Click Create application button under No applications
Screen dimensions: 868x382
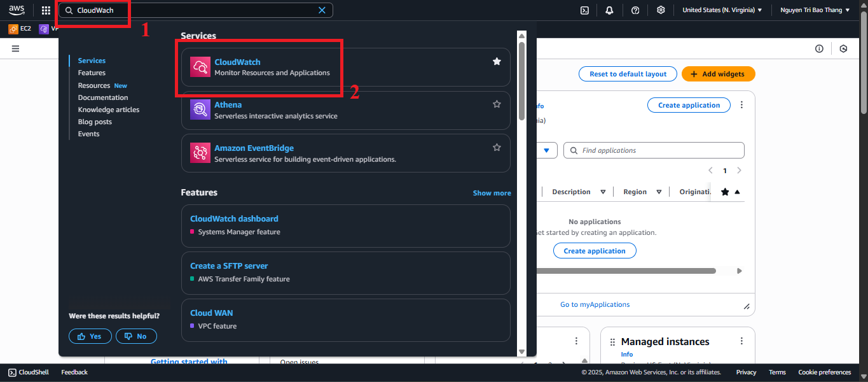tap(595, 251)
